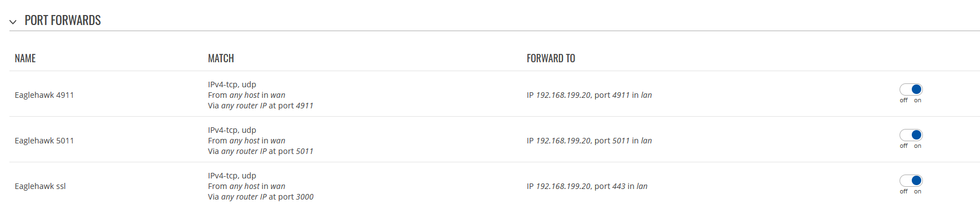980x204 pixels.
Task: Click 'on' label under Eaglehawk ssl toggle
Action: pos(918,192)
